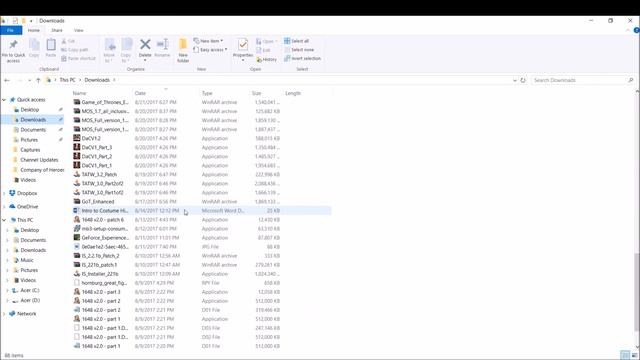The width and height of the screenshot is (640, 360).
Task: Switch to large icons view in status bar
Action: coord(634,355)
